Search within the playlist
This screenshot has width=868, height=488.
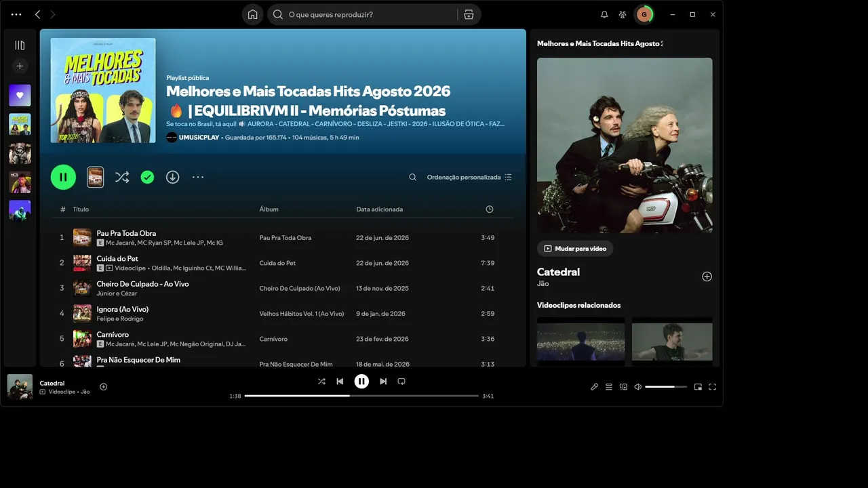[x=412, y=177]
